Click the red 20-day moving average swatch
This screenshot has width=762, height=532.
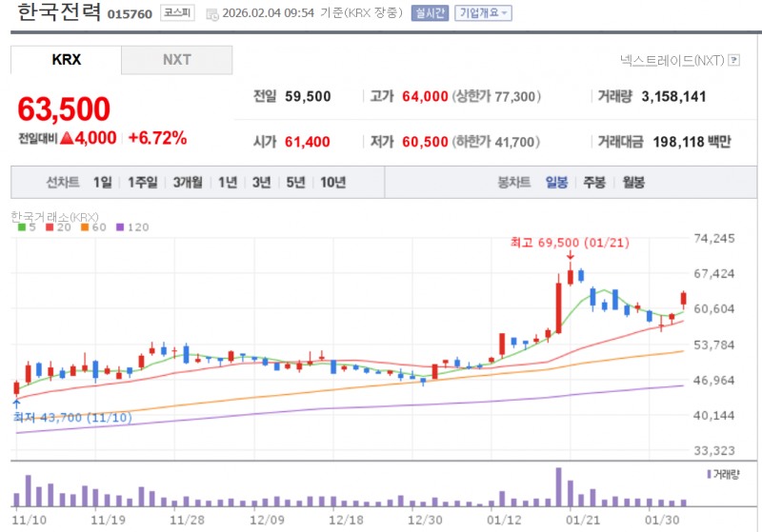tap(50, 227)
